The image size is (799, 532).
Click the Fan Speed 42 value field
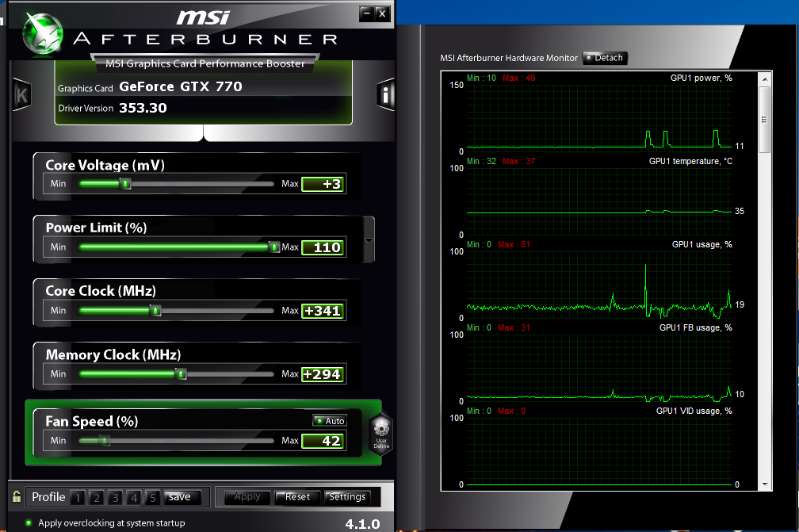323,441
